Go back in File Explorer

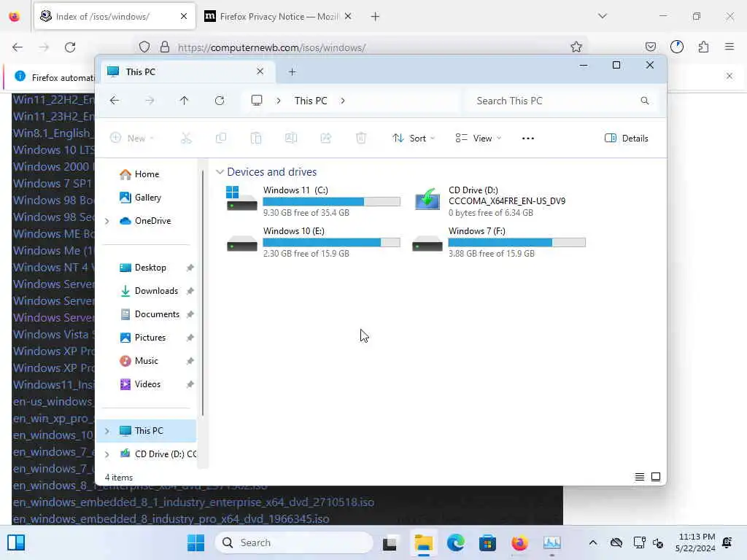tap(115, 101)
